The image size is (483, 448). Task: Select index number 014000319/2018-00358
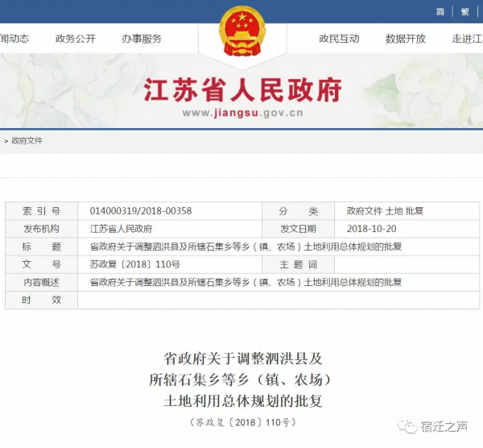tap(141, 211)
